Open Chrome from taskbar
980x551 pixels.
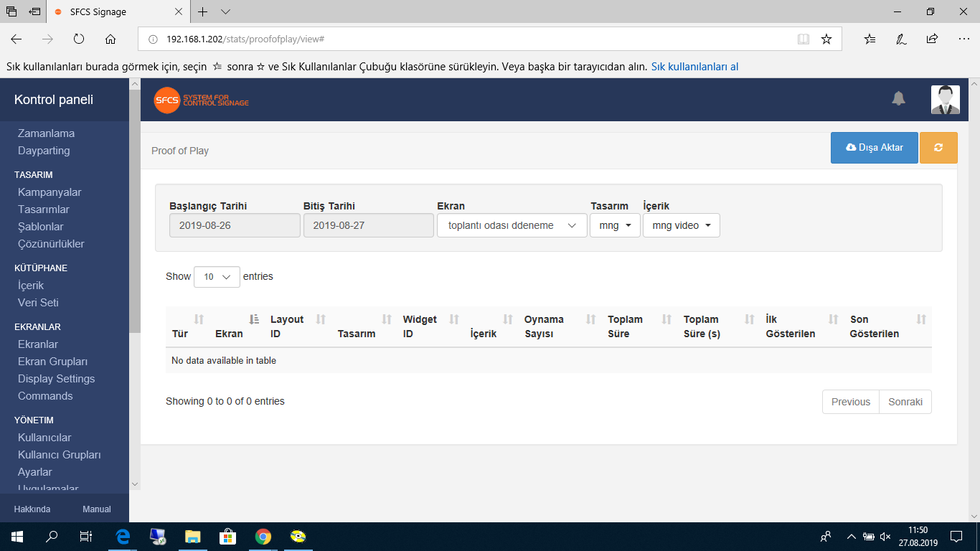(263, 536)
